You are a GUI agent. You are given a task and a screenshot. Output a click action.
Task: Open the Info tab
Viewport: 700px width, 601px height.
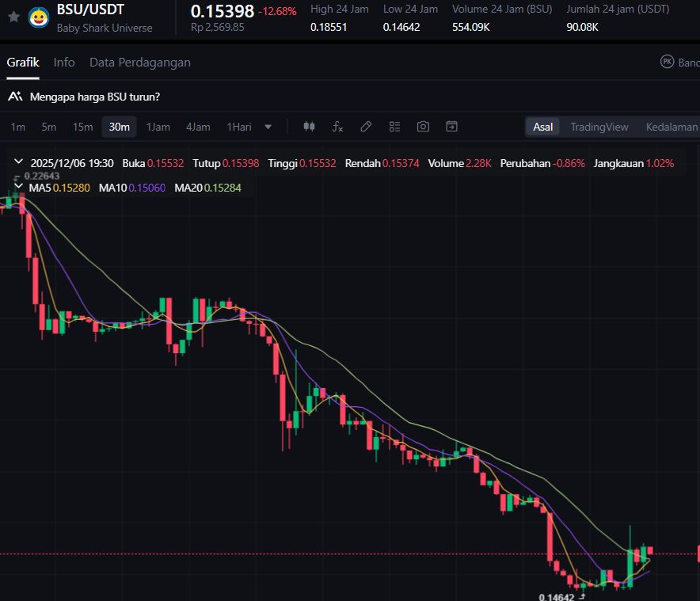[64, 63]
